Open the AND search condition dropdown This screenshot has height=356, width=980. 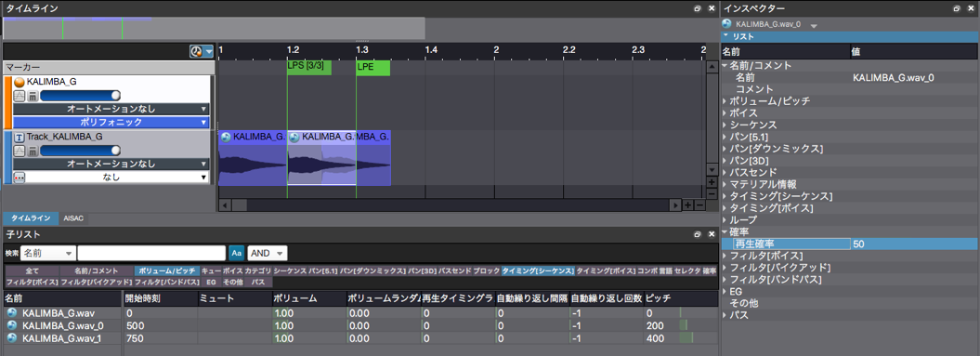pos(268,253)
